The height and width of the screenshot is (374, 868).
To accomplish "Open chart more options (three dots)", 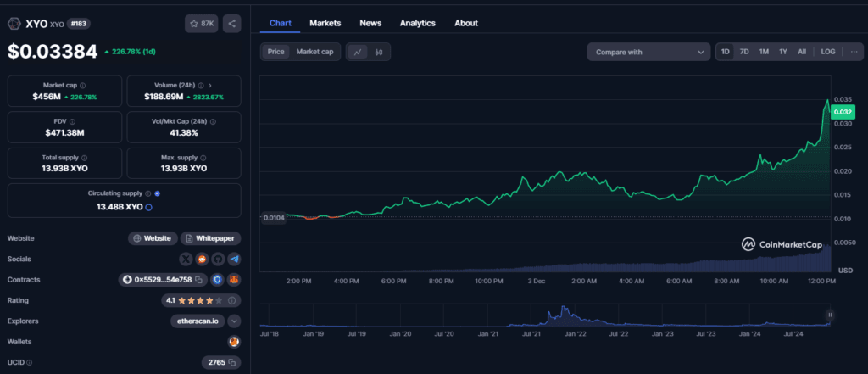I will (854, 52).
